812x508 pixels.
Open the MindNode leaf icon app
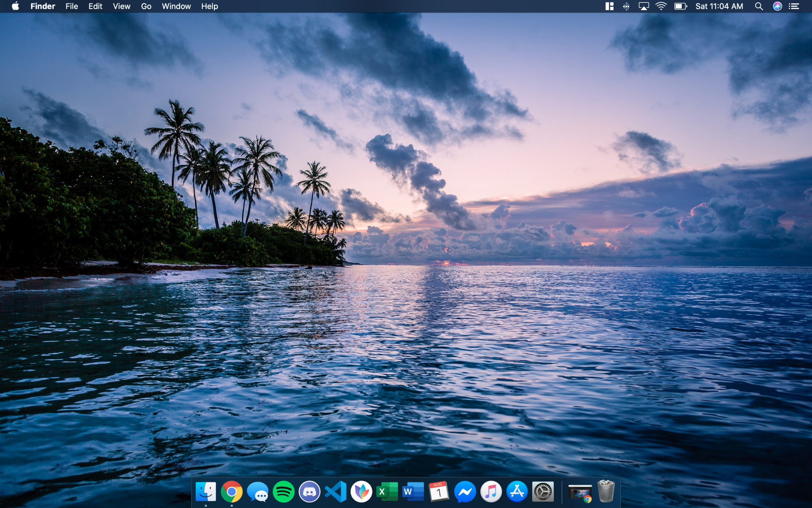[361, 492]
